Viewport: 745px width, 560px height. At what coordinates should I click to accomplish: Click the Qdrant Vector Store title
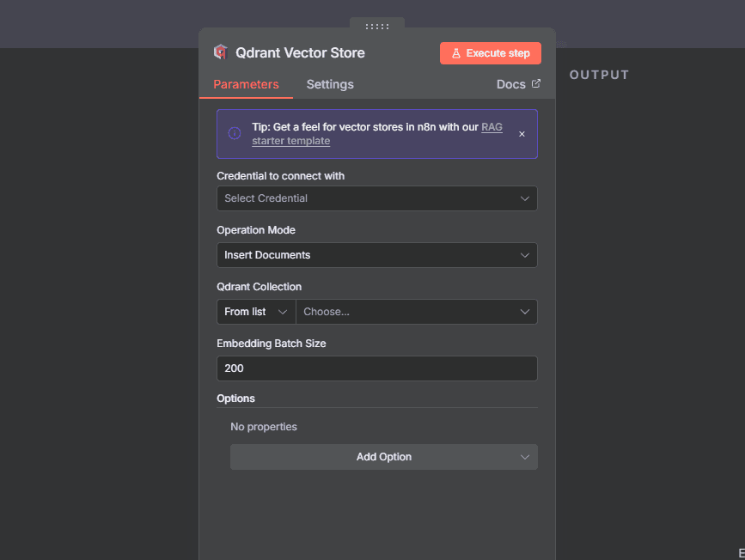[300, 52]
